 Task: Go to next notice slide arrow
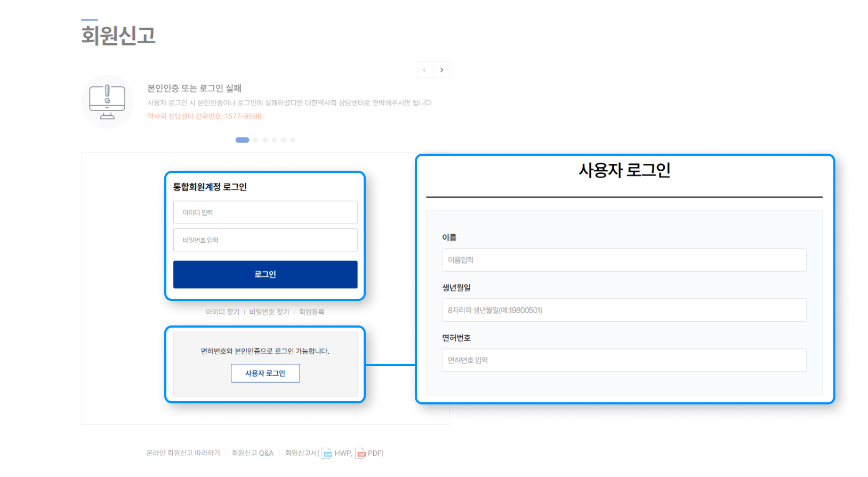(x=441, y=70)
